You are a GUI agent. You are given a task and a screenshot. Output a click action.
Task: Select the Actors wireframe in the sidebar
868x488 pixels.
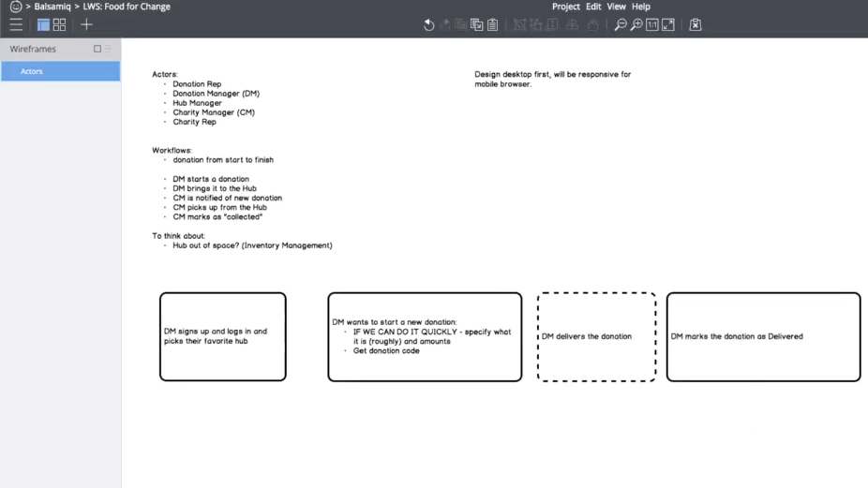coord(60,71)
